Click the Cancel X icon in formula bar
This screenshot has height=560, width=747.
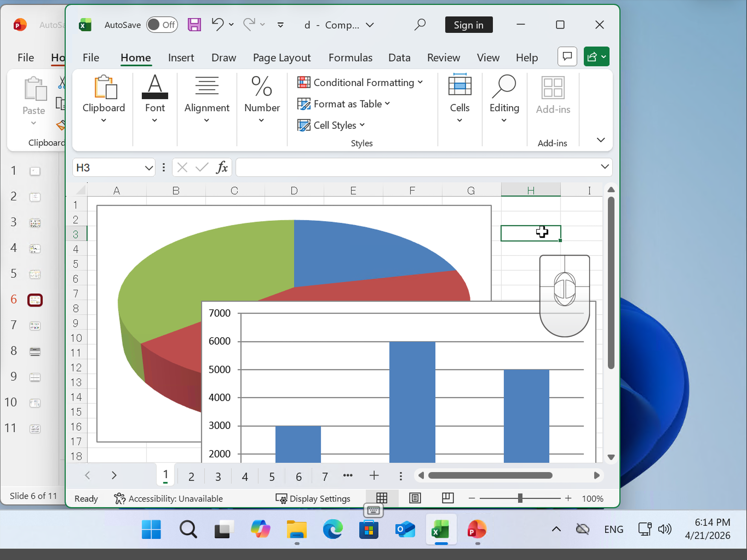(182, 168)
